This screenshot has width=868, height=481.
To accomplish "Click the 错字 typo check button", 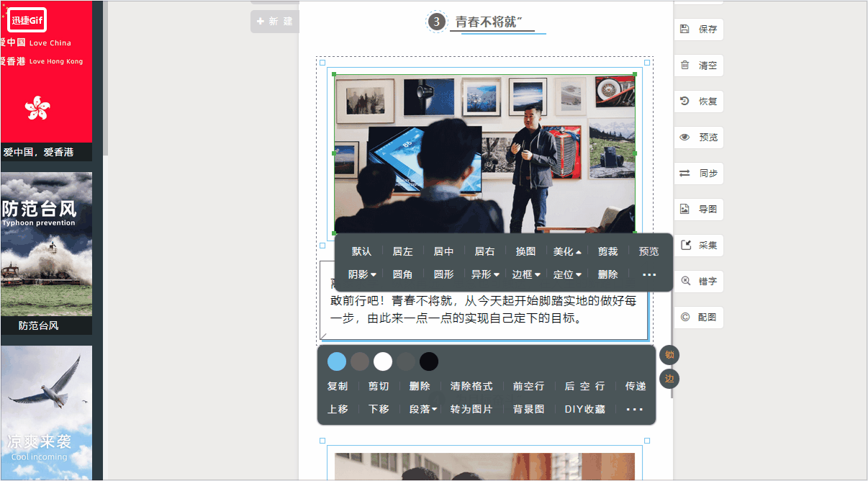I will click(698, 282).
